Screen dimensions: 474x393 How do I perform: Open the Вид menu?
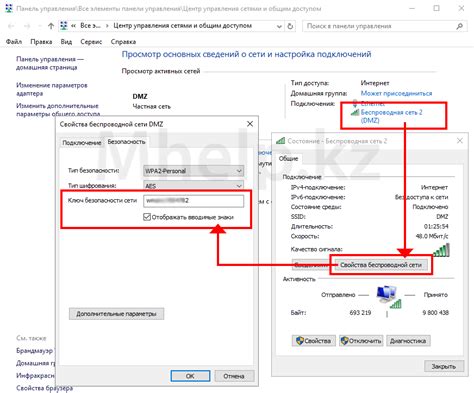[66, 42]
